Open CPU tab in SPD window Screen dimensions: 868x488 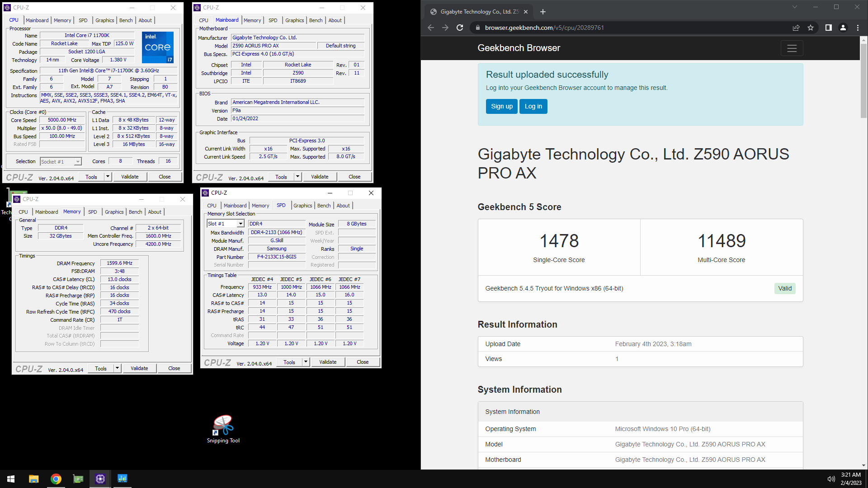(212, 206)
